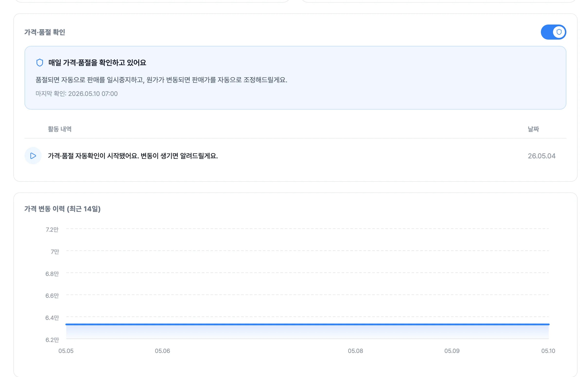
Task: Click the 7.2만 y-axis label
Action: pyautogui.click(x=52, y=230)
